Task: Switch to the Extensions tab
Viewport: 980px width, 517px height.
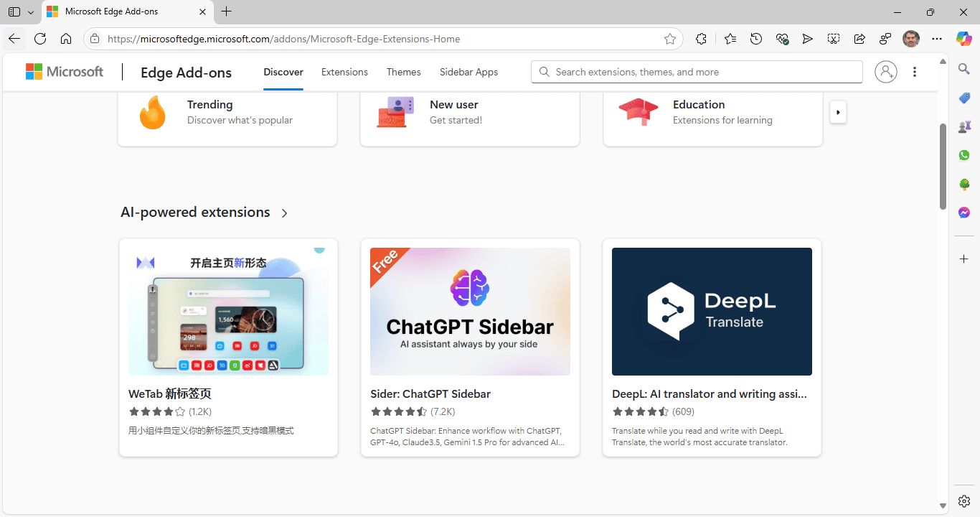Action: (344, 72)
